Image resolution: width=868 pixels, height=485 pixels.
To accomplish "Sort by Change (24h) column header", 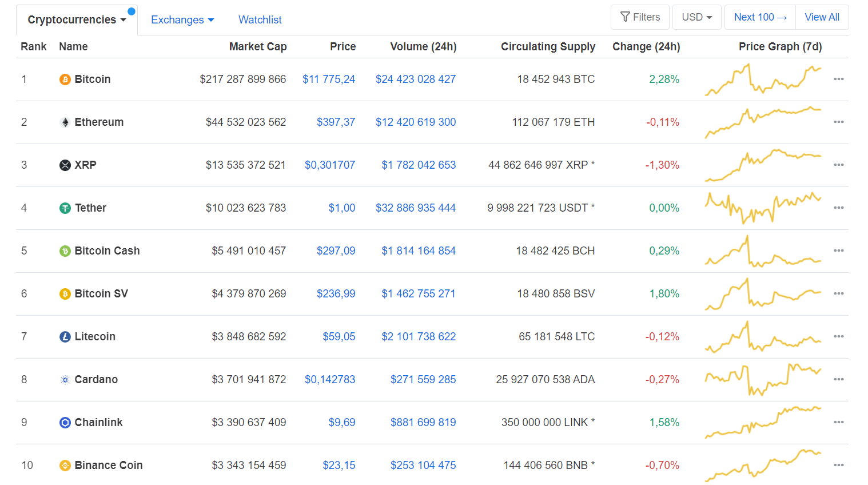I will (646, 47).
